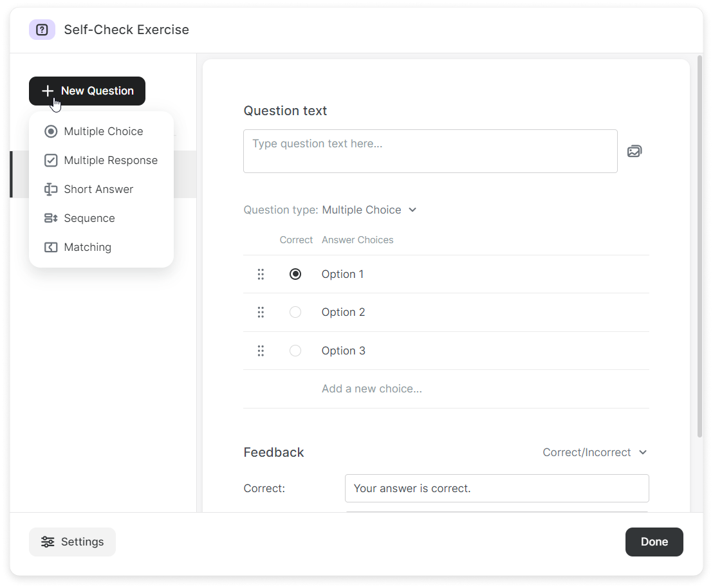Click the Matching question type icon

(51, 247)
